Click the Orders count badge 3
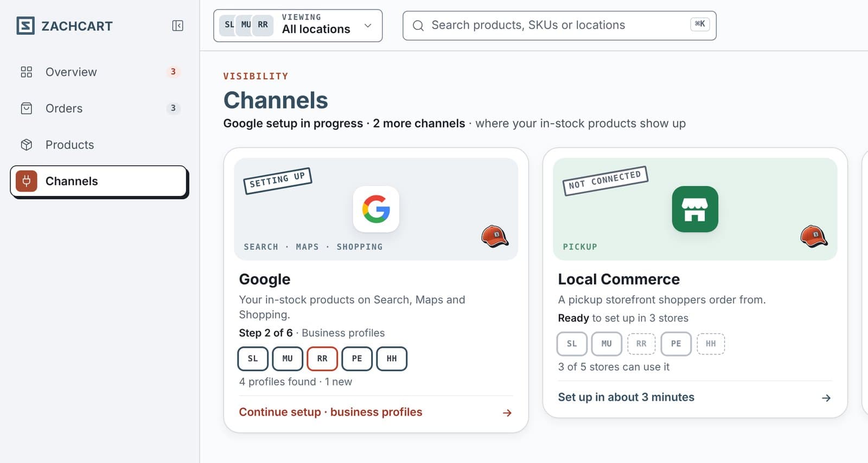868x463 pixels. click(173, 108)
